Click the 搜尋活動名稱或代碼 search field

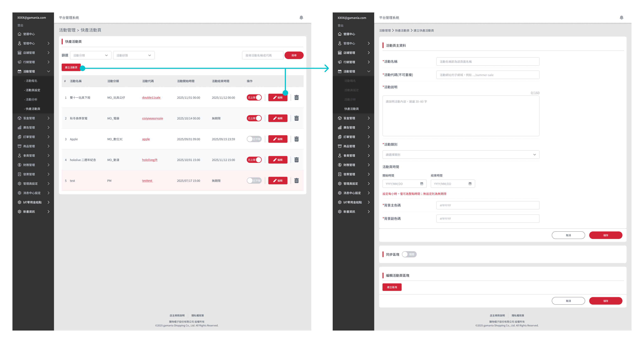pyautogui.click(x=263, y=55)
